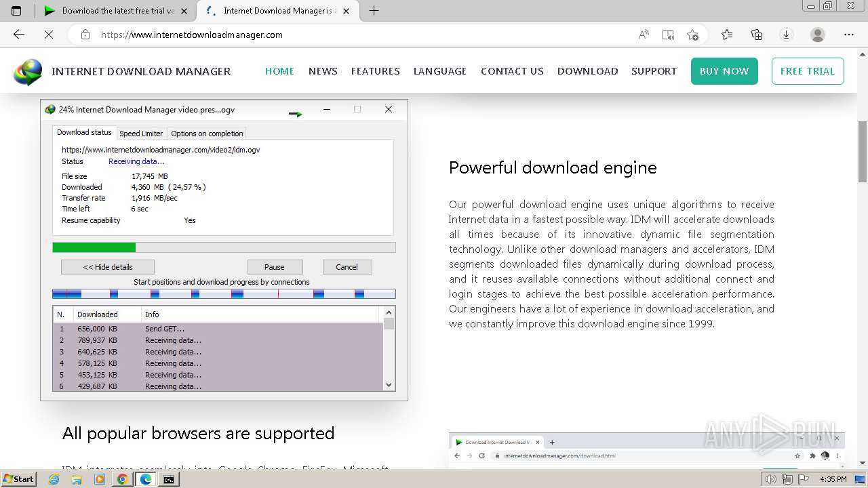Go to HOME in site navigation
Image resolution: width=868 pixels, height=488 pixels.
279,71
